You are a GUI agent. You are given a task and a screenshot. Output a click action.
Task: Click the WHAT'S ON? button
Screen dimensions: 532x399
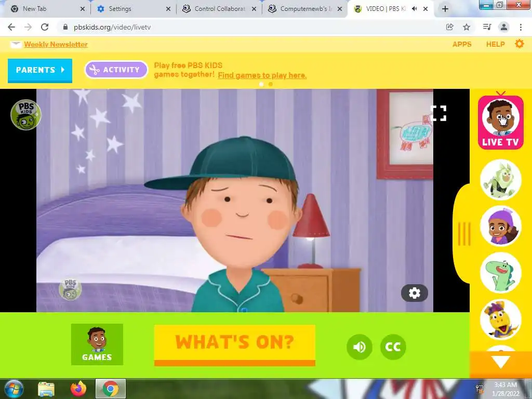point(234,345)
